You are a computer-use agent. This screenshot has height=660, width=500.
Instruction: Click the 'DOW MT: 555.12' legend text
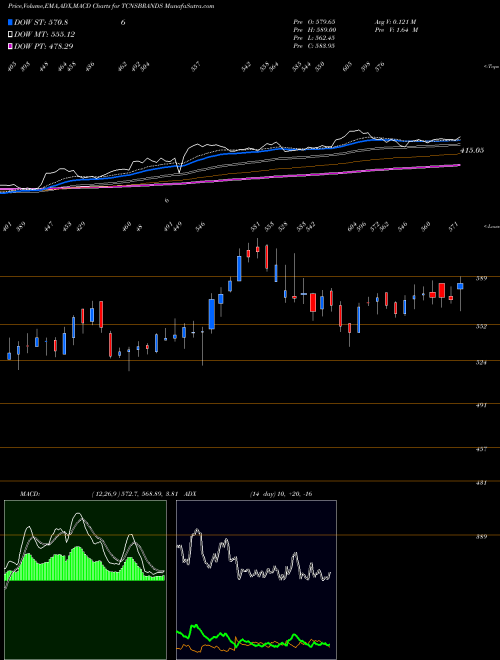pos(45,34)
